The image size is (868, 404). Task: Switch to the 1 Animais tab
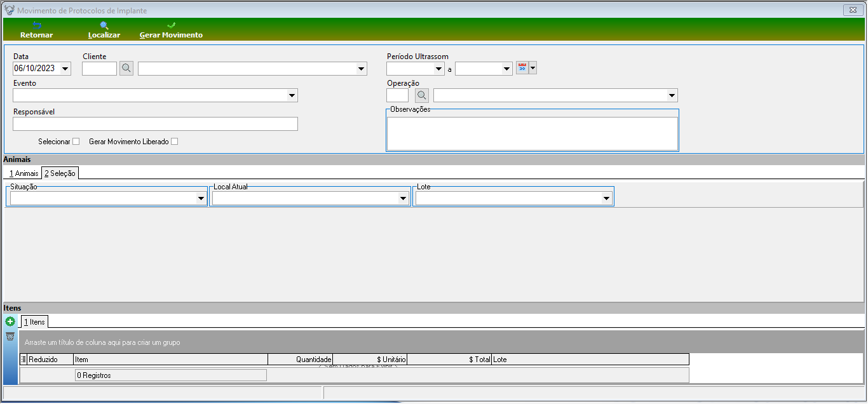(x=24, y=173)
